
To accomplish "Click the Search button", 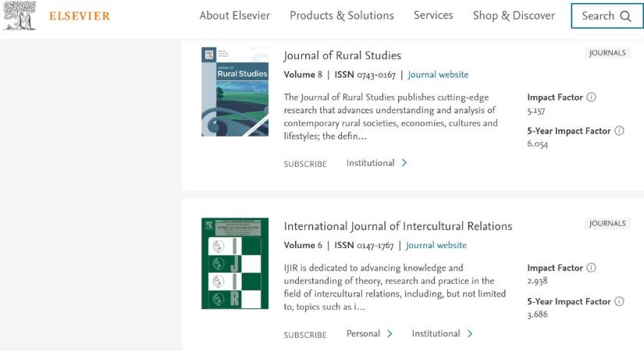I will tap(607, 16).
